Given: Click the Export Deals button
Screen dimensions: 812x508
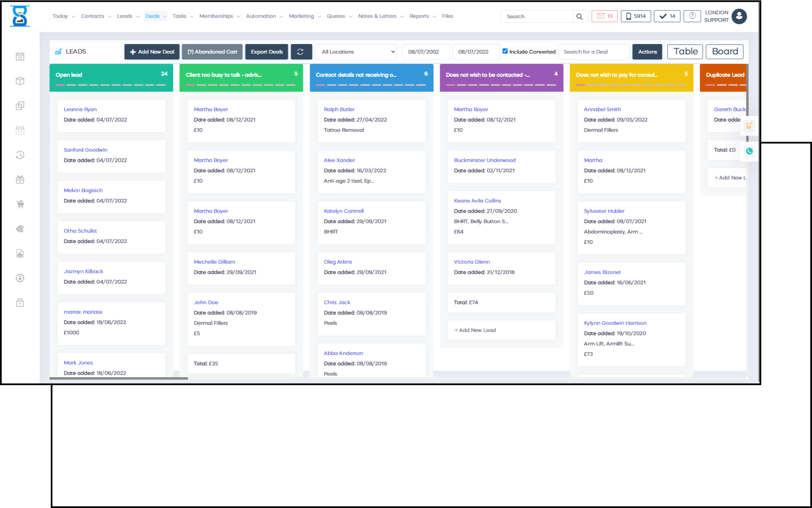Looking at the screenshot, I should point(266,52).
